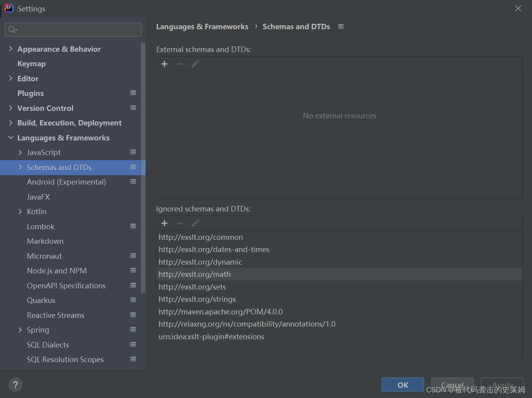Click the search magnifier icon in settings
This screenshot has height=398, width=532.
[13, 30]
